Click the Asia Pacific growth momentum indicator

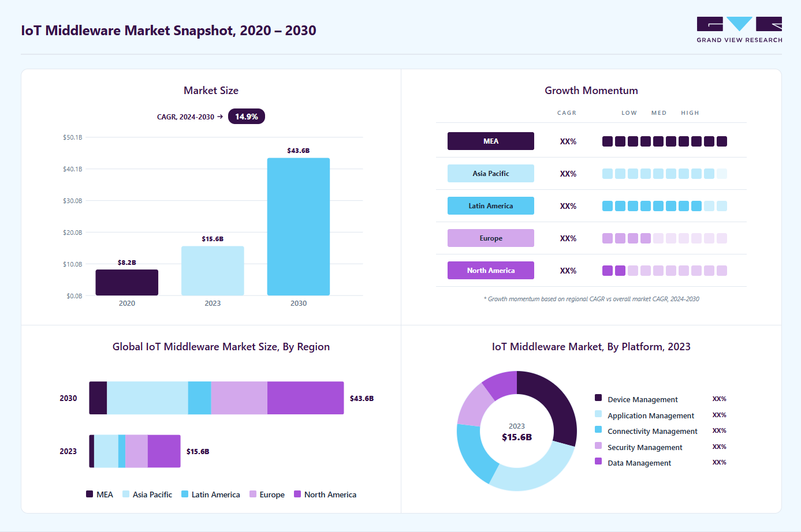point(665,174)
